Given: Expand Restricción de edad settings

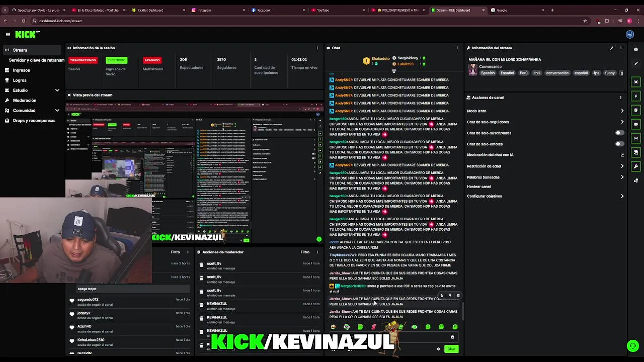Looking at the screenshot, I should point(622,166).
